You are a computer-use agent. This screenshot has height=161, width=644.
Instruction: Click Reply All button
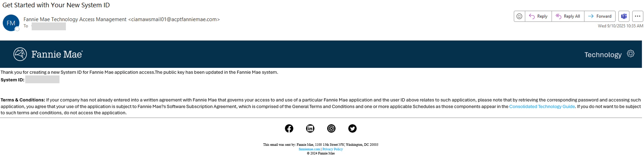click(568, 17)
